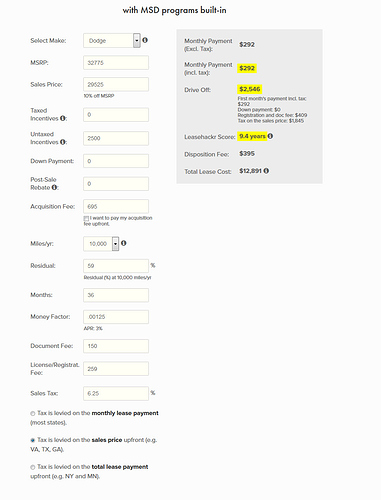Click the Taxed Incentives input field
This screenshot has height=500, width=381.
[116, 115]
